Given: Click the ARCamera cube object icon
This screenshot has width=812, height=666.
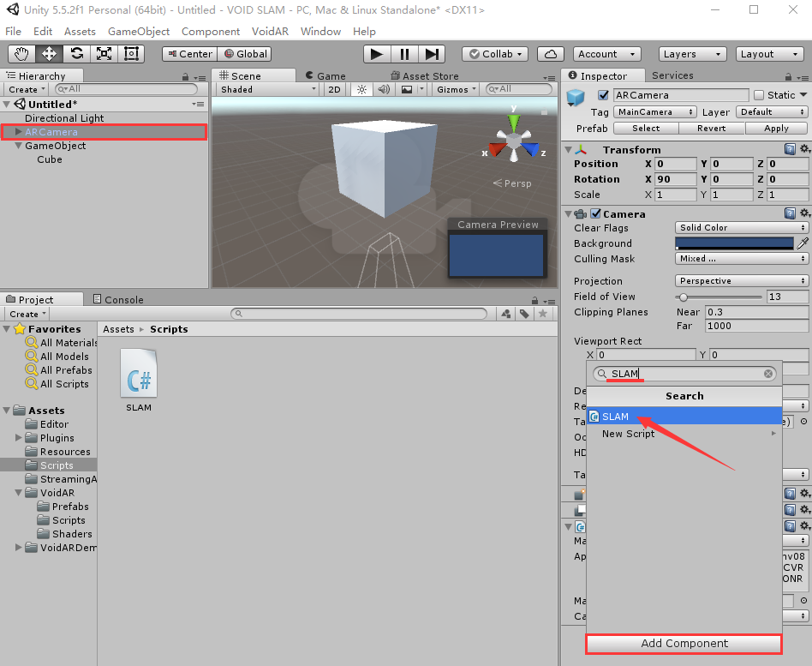Looking at the screenshot, I should [576, 97].
